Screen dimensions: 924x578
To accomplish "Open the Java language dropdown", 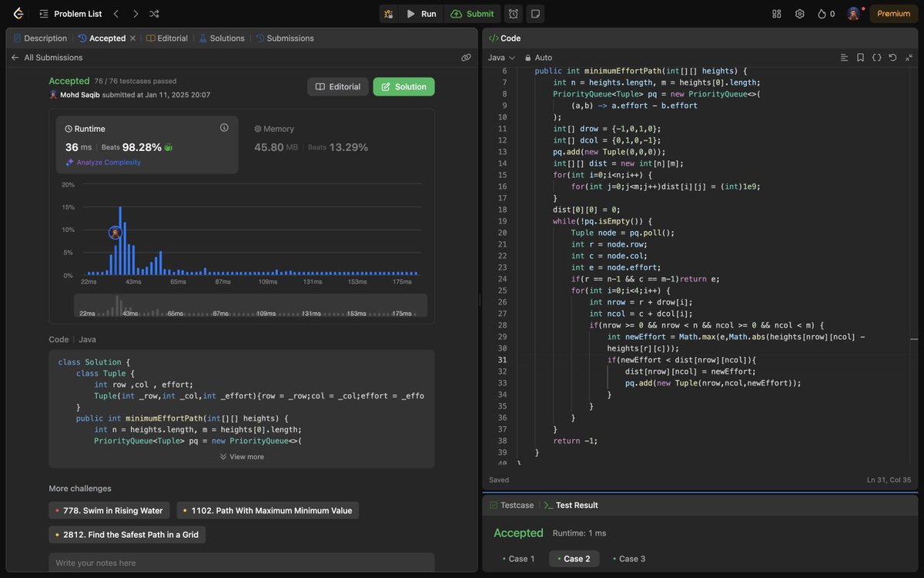I will 501,58.
